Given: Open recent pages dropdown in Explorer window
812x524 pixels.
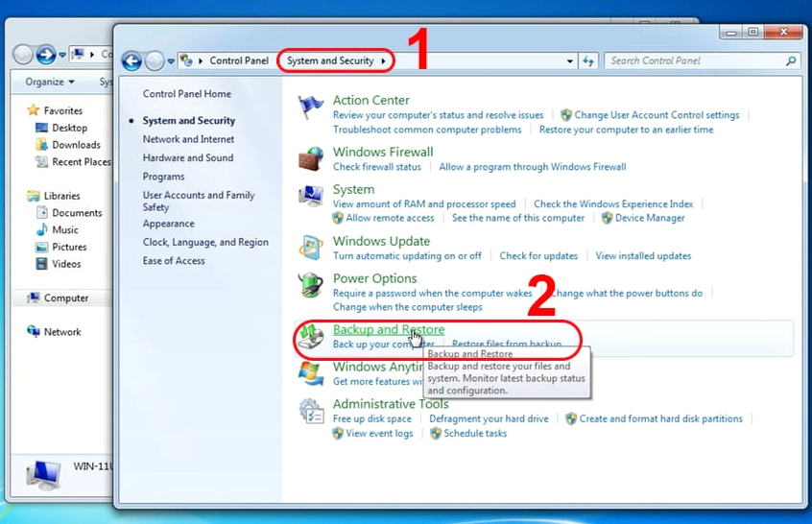Looking at the screenshot, I should 62,55.
